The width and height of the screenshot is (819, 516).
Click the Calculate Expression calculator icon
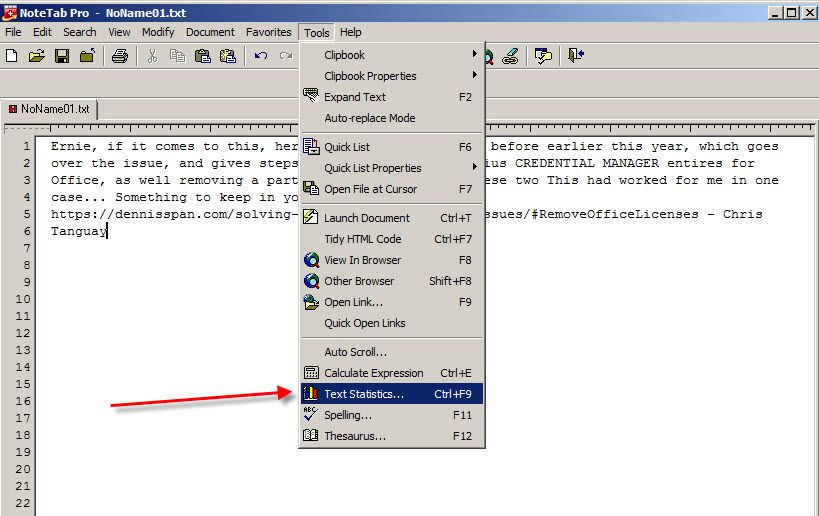pyautogui.click(x=311, y=372)
